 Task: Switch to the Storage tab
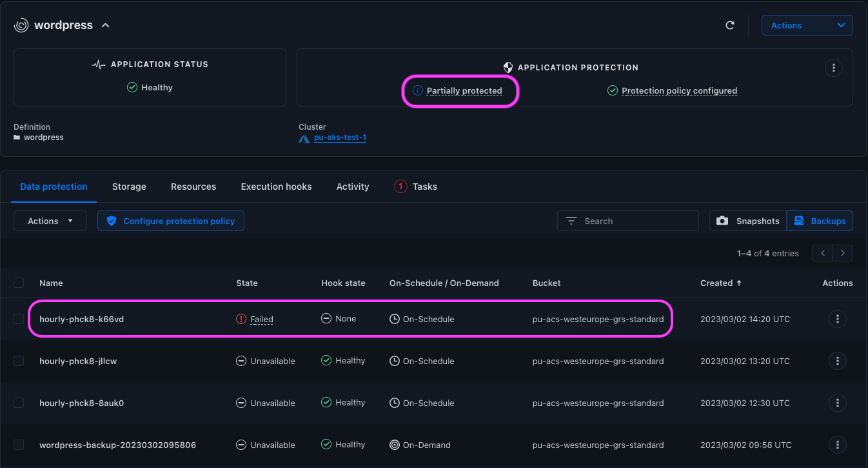pyautogui.click(x=129, y=187)
